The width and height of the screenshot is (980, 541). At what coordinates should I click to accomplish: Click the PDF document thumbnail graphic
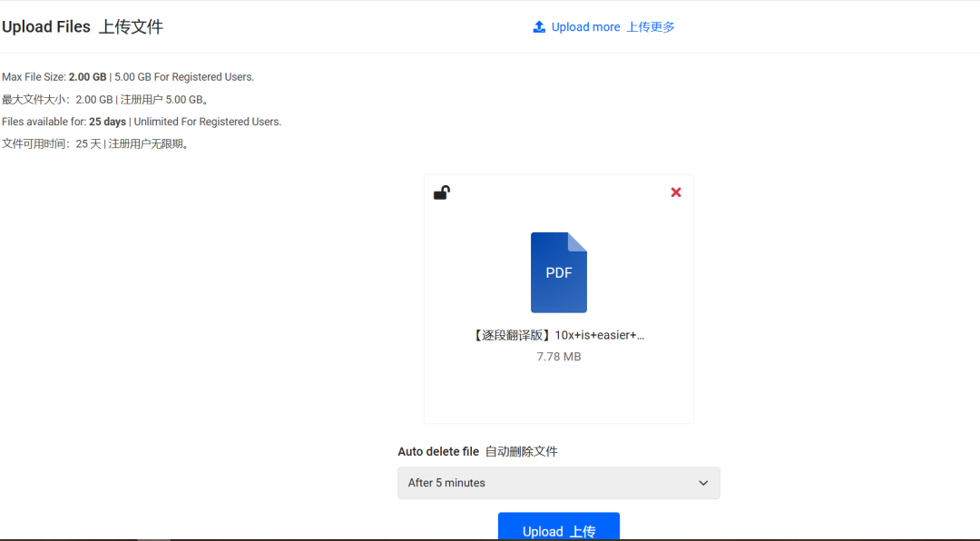click(558, 272)
